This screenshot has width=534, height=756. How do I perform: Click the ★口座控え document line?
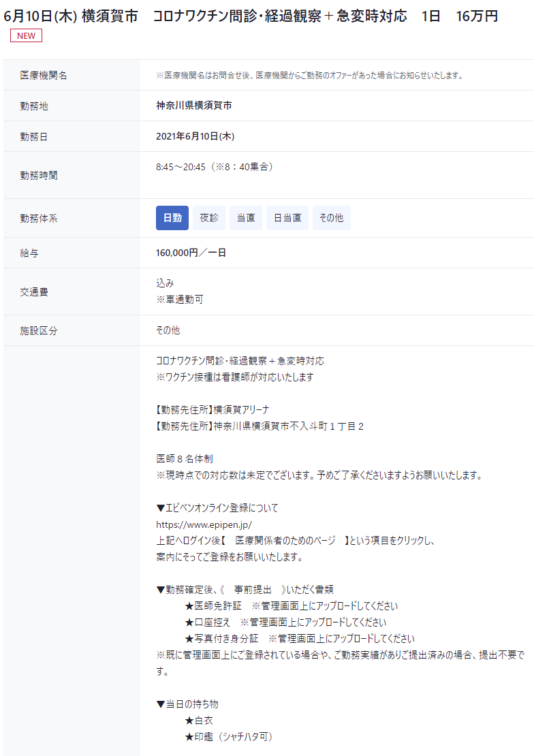pyautogui.click(x=285, y=623)
